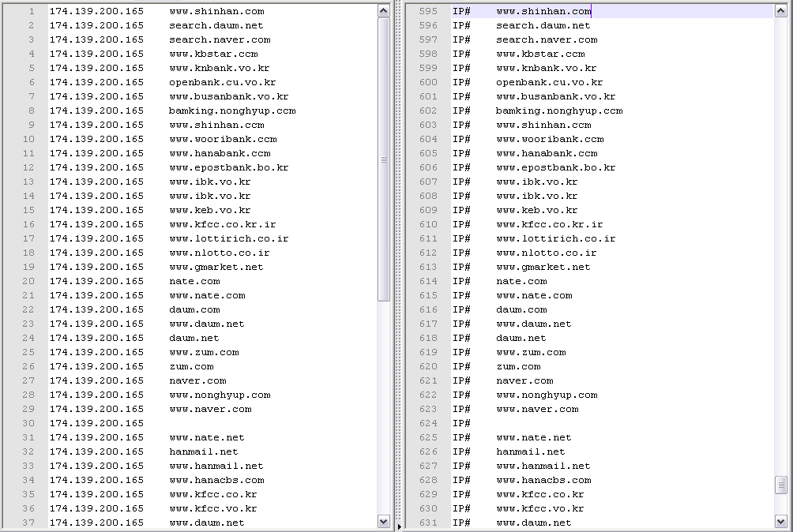Click www.kfcc.co.kr.ir on line 610

549,224
